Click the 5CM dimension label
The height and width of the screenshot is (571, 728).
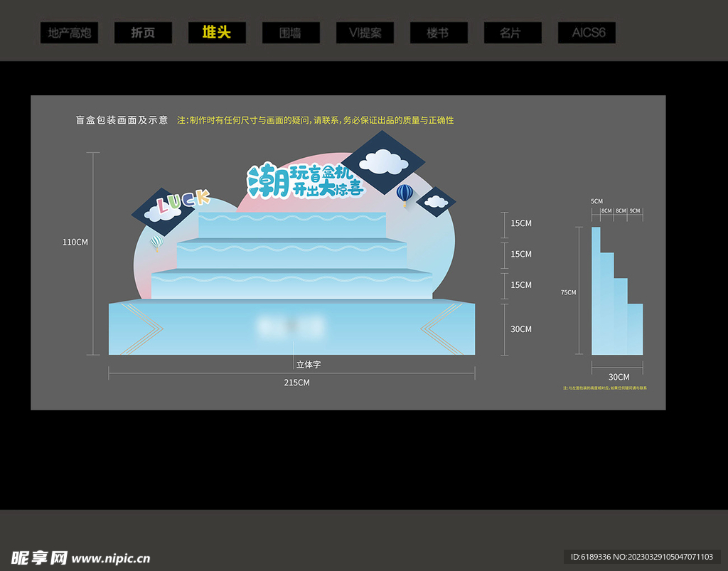pyautogui.click(x=596, y=201)
